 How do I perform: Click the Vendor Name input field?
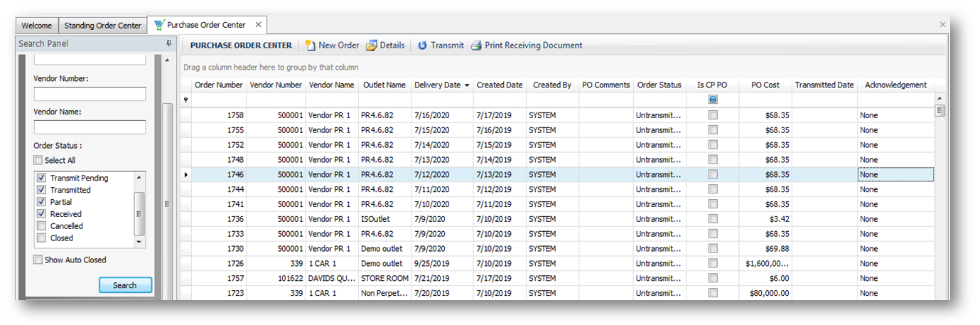(90, 127)
